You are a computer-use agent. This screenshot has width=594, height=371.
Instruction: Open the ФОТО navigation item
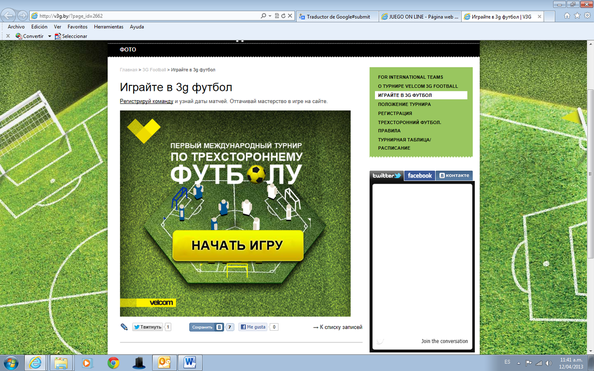(128, 50)
